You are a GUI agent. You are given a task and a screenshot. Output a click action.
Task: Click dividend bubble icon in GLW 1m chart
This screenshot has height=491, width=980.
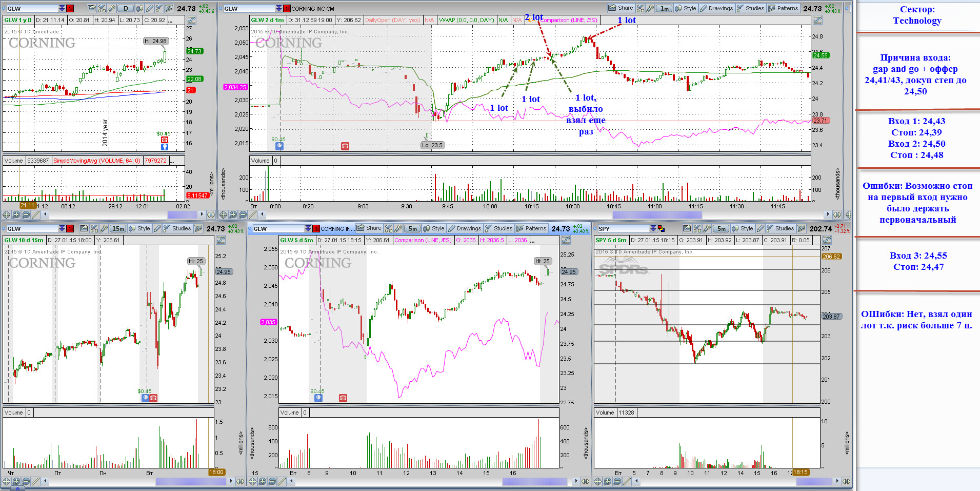279,146
